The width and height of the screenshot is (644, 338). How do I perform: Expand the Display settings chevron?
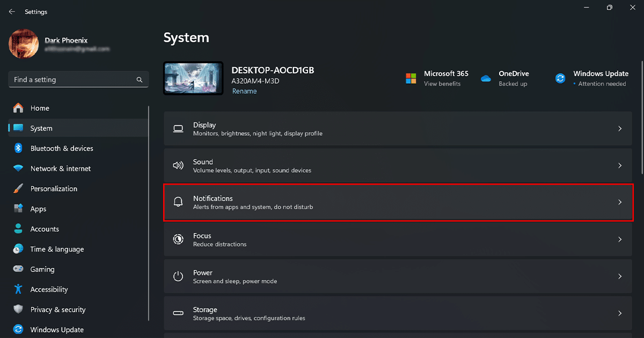pyautogui.click(x=620, y=129)
